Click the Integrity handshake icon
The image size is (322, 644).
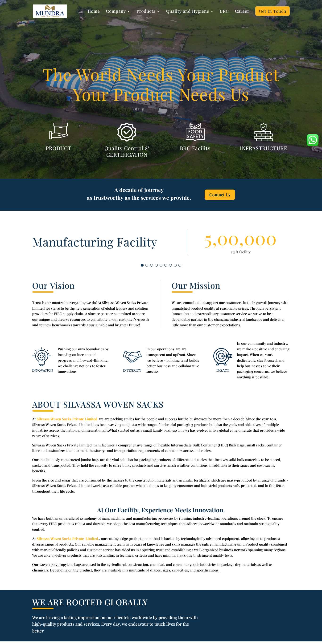click(x=132, y=357)
